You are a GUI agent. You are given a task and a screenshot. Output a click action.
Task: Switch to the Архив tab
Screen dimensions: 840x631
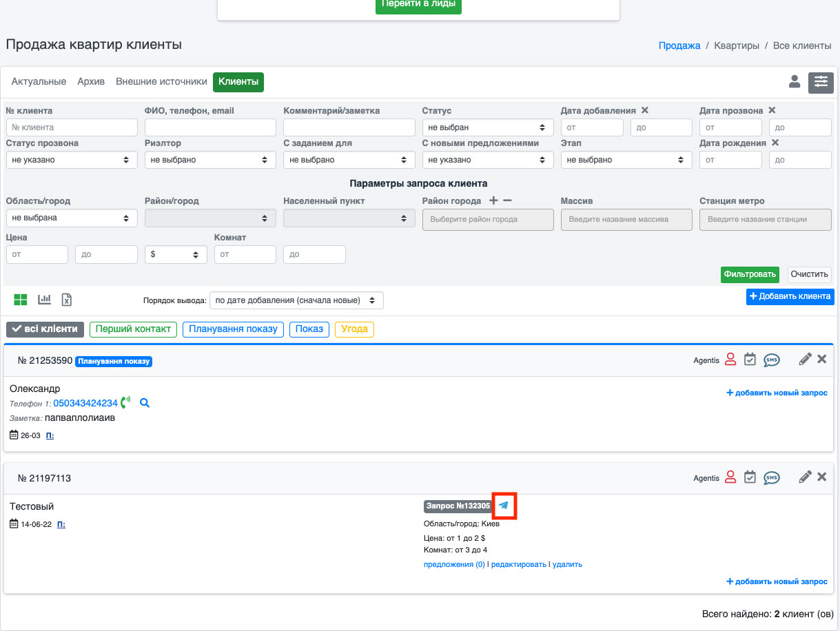[91, 82]
